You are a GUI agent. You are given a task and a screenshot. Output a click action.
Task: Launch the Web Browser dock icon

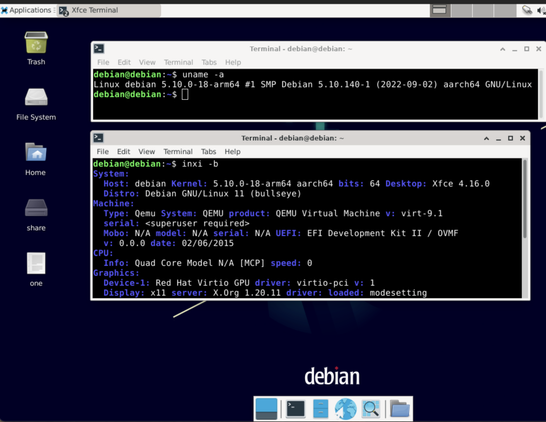(x=345, y=408)
